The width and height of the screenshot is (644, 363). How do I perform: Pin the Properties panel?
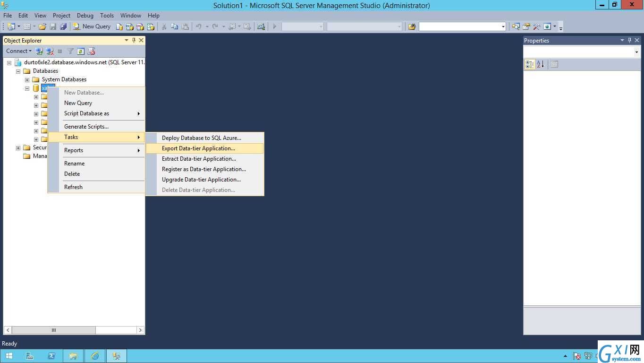coord(629,40)
